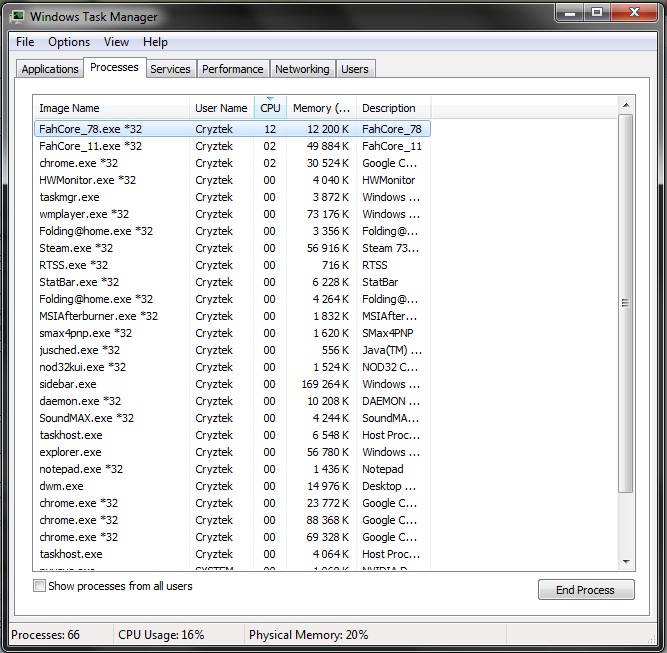Switch to the Networking tab

[x=302, y=69]
